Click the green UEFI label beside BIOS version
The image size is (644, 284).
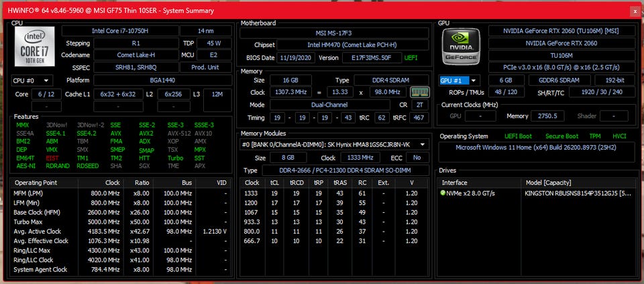(411, 58)
